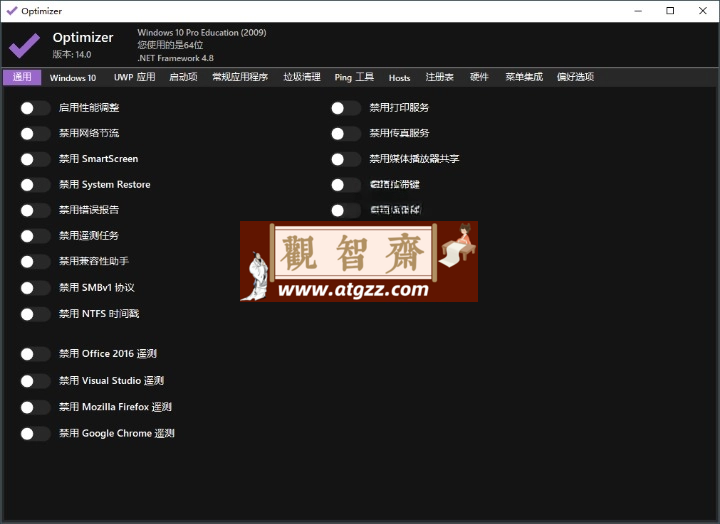Screen dimensions: 720x524
Task: Open the 启动项 tab
Action: tap(183, 77)
